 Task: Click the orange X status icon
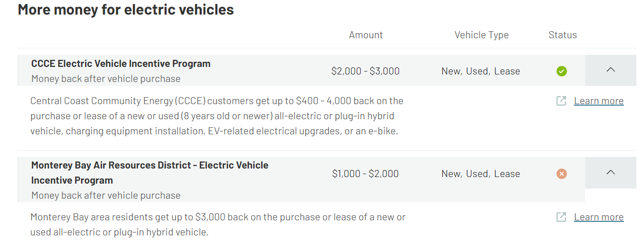tap(561, 174)
